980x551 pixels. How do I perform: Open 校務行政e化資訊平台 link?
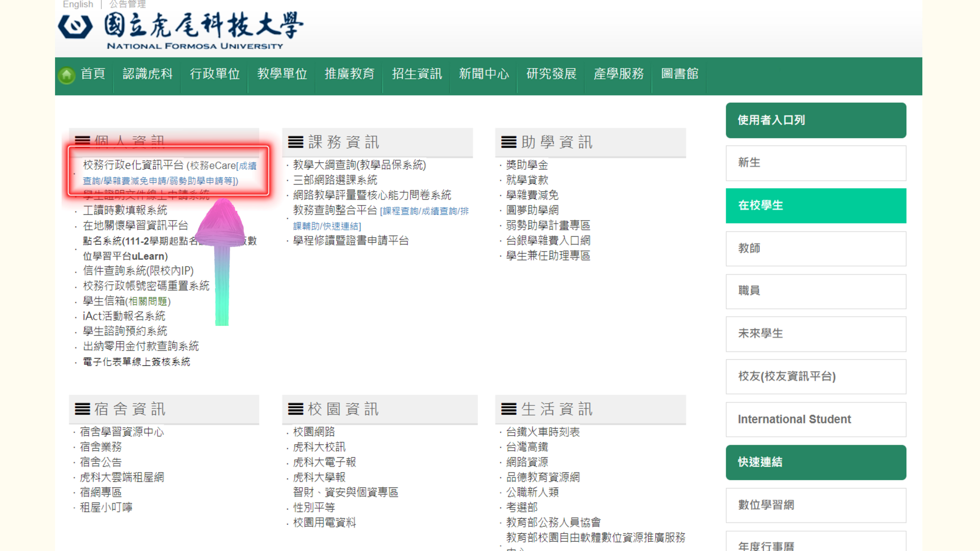coord(133,165)
